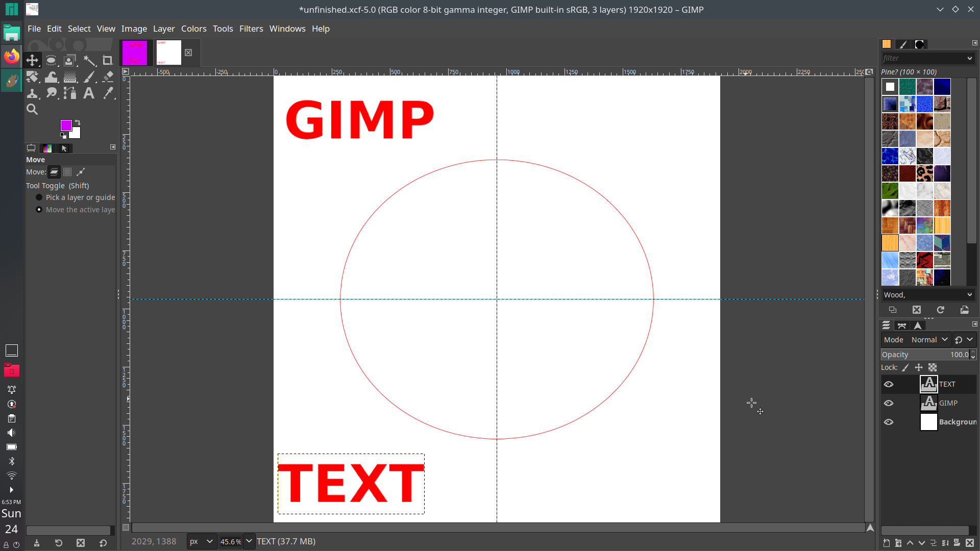Select the Clone stamp tool

pos(32,93)
